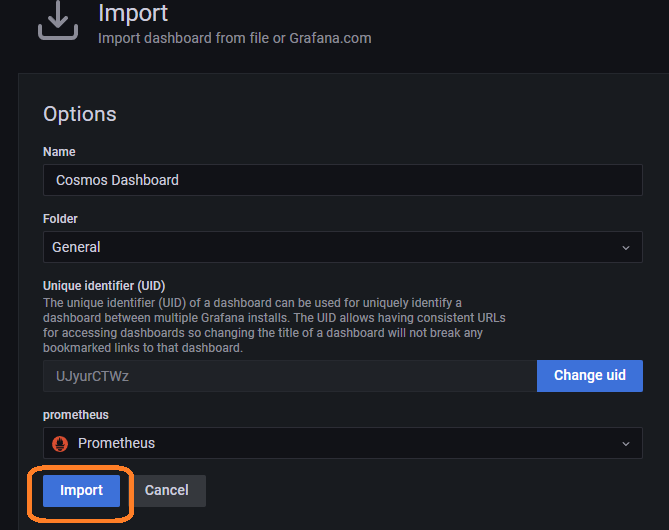Select the Options heading text
Viewport: 669px width, 530px height.
[x=80, y=114]
